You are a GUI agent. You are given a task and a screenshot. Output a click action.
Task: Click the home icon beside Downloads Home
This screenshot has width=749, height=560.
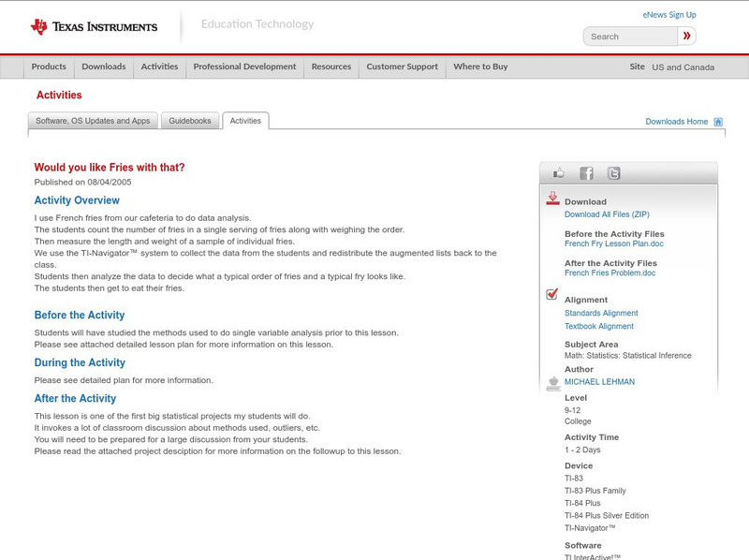pos(718,122)
